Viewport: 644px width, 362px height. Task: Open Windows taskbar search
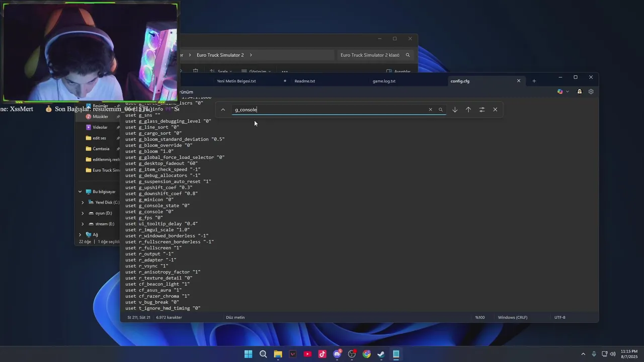pos(263,354)
